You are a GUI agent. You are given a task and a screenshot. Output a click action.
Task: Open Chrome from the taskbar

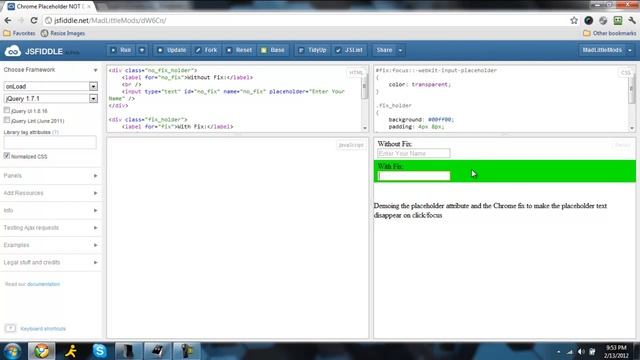[41, 351]
